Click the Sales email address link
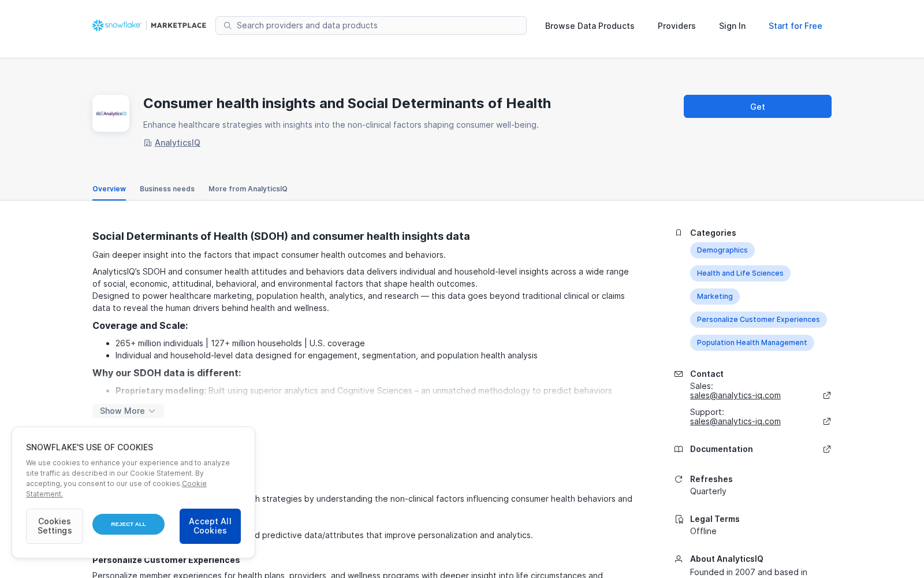Screen dimensions: 924x578 (735, 395)
